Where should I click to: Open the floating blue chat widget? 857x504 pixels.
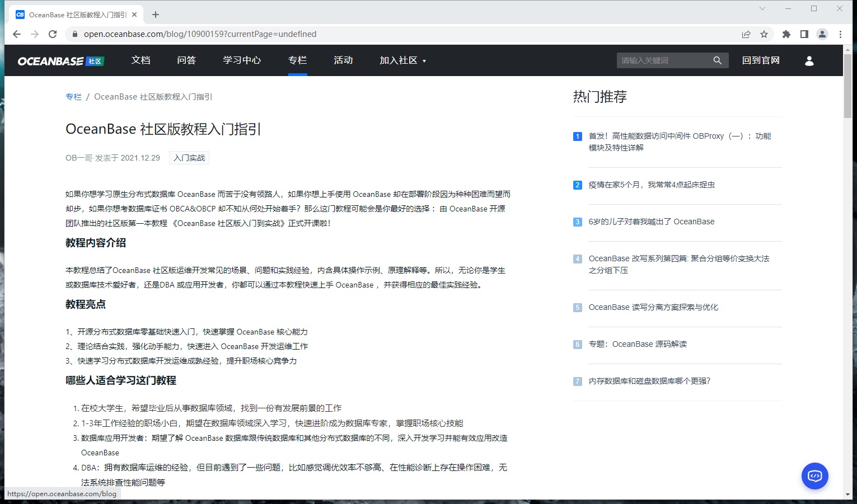click(815, 476)
